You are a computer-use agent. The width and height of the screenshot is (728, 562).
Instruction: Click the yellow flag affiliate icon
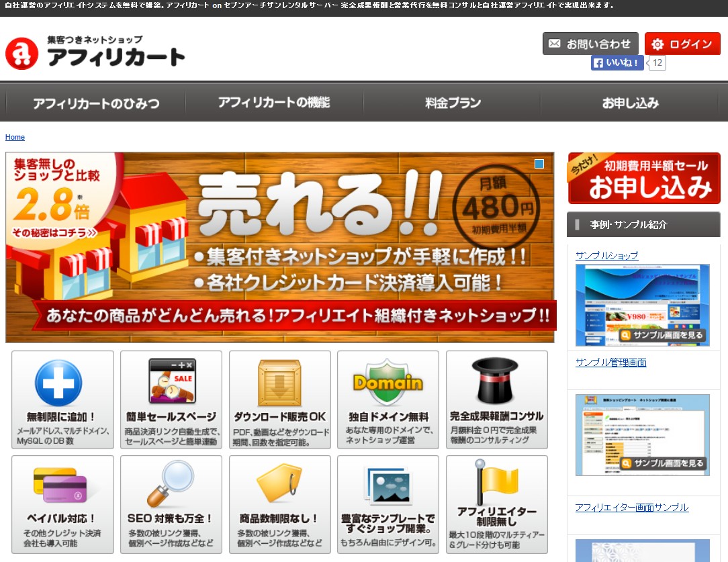click(496, 481)
